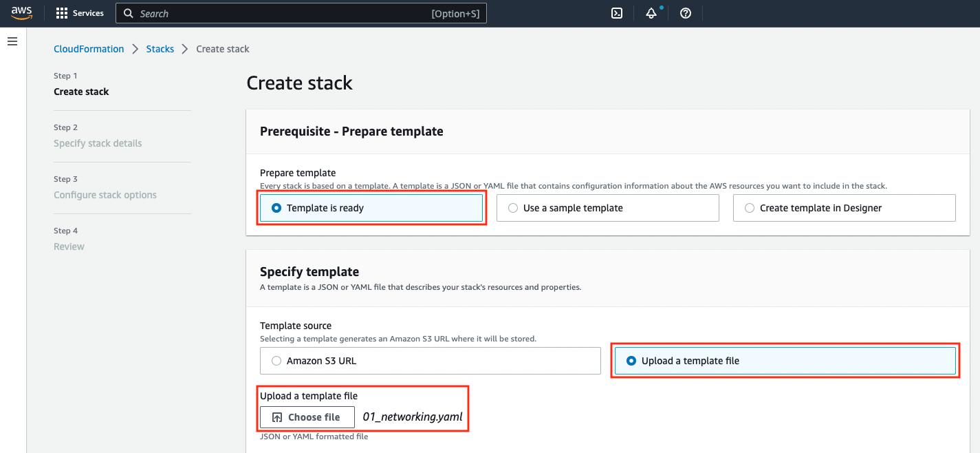The width and height of the screenshot is (980, 453).
Task: Go to Stacks breadcrumb link
Action: [160, 49]
